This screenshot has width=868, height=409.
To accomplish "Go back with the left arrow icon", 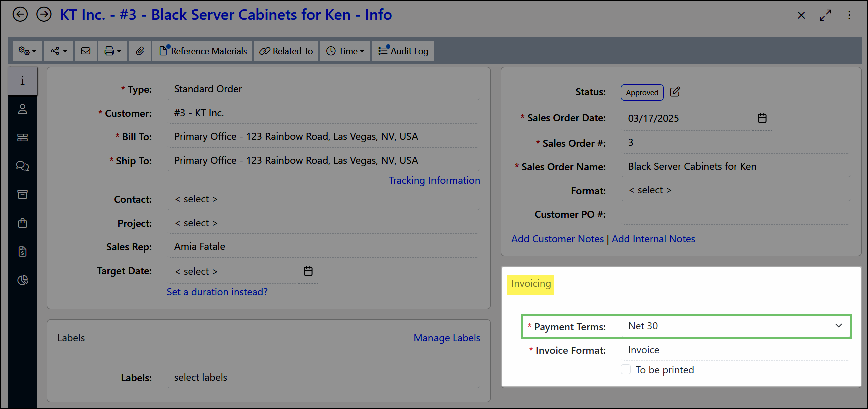I will (20, 14).
